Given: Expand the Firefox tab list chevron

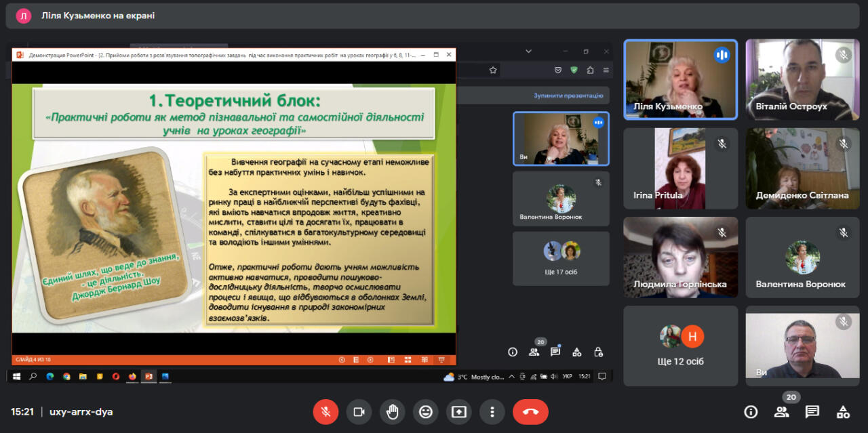Looking at the screenshot, I should click(x=530, y=51).
